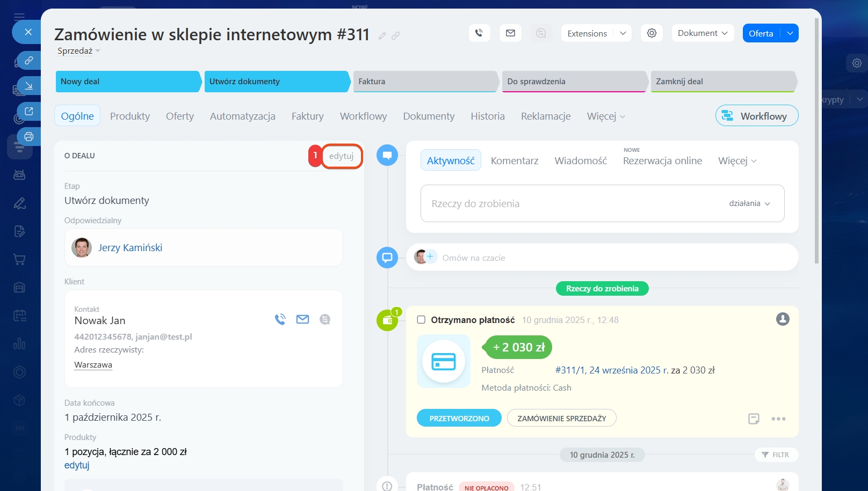This screenshot has width=868, height=491.
Task: Open deal settings gear icon
Action: click(x=652, y=33)
